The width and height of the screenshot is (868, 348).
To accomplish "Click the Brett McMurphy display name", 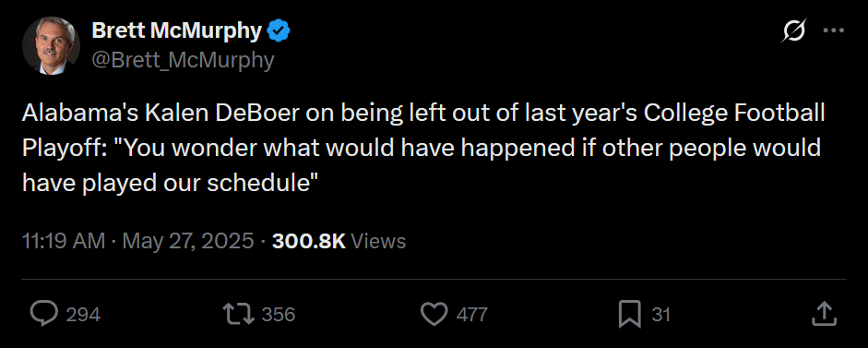I will [176, 31].
